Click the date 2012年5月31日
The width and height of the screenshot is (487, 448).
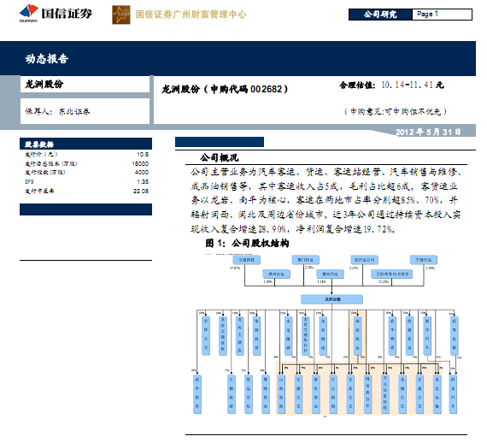click(x=428, y=132)
